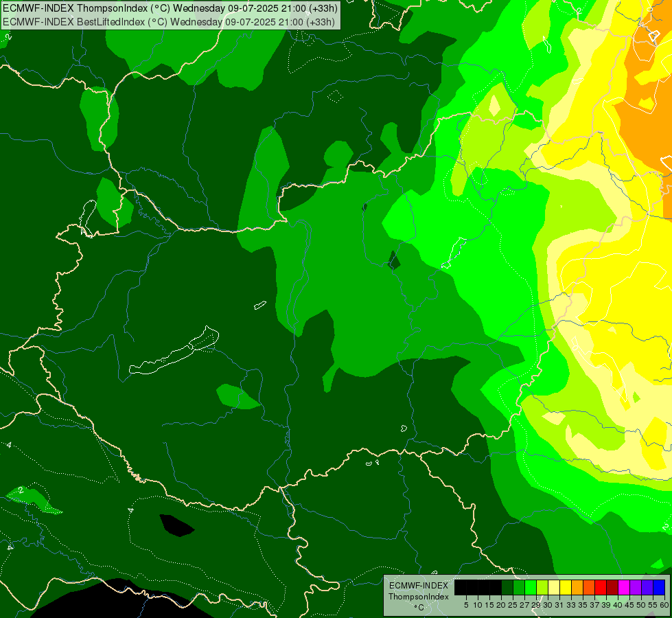
Task: Click the black low-index patch in southwest
Action: [176, 525]
